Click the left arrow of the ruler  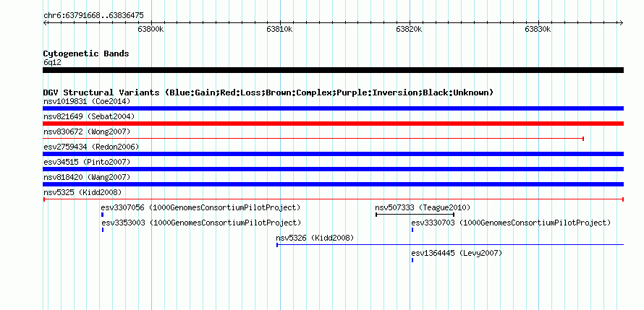coord(45,22)
